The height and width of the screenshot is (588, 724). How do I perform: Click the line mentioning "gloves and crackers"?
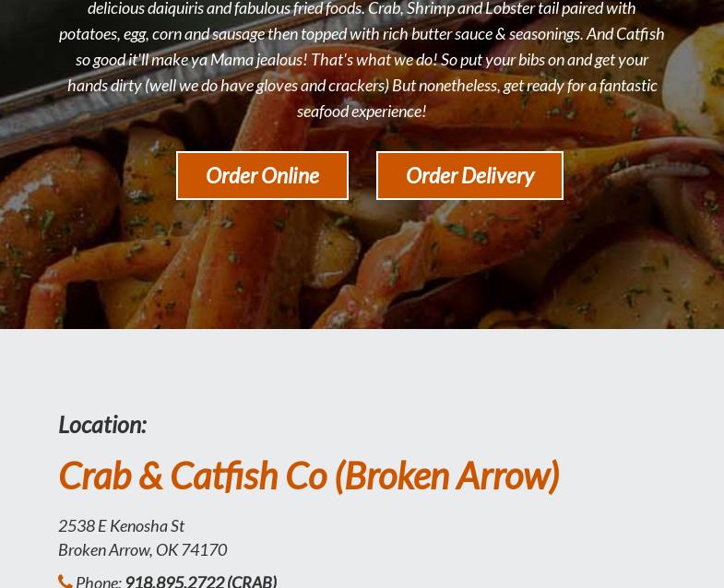pos(362,86)
